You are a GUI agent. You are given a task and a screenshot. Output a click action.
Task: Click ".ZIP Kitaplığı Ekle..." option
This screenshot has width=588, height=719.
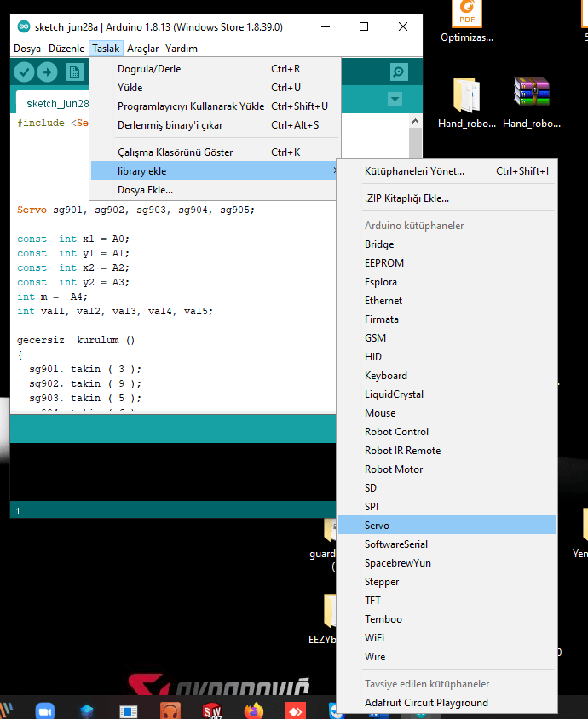coord(406,198)
